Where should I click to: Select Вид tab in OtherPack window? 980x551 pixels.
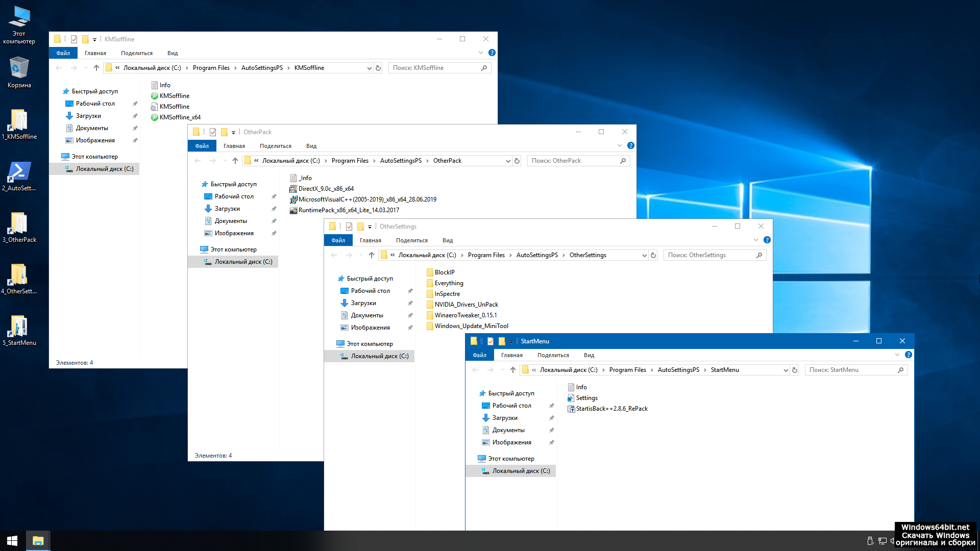[311, 146]
